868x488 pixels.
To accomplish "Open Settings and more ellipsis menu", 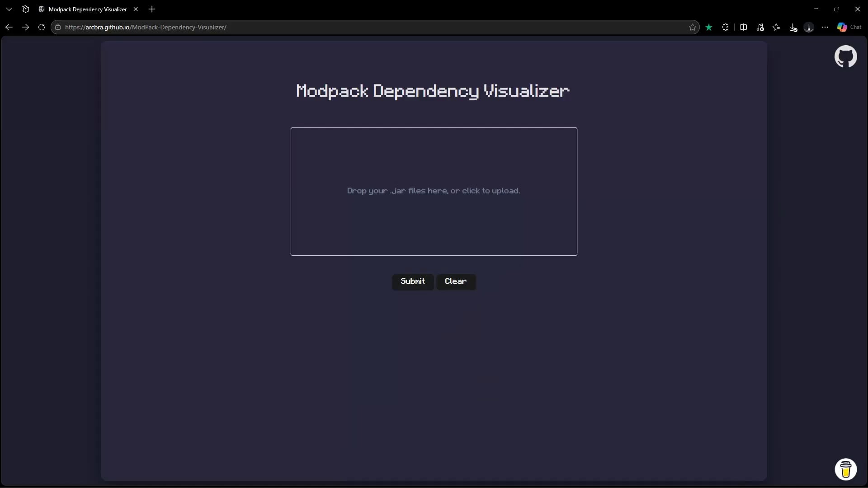I will [x=825, y=27].
